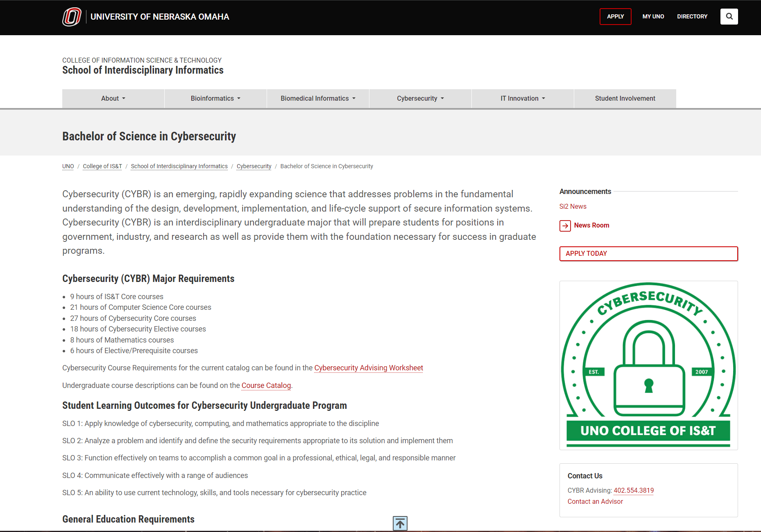Click the Bachelor of Science in Cybersecurity heading

149,136
